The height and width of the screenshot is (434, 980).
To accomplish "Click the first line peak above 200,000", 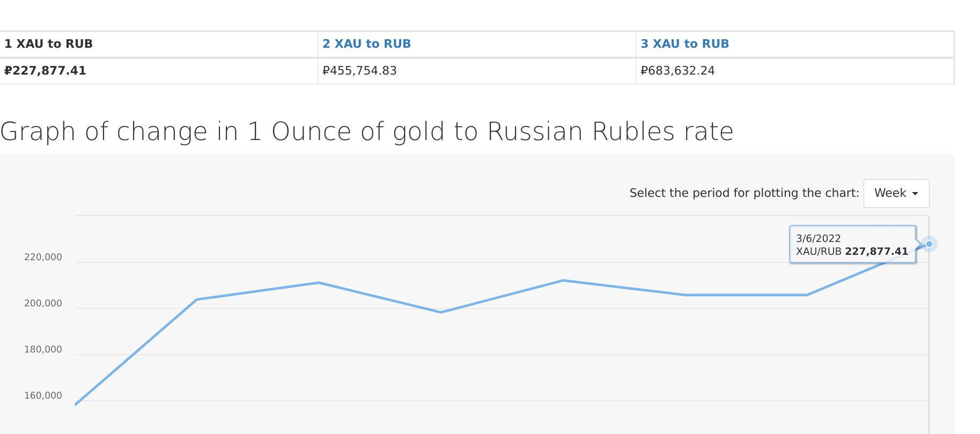I will (319, 283).
